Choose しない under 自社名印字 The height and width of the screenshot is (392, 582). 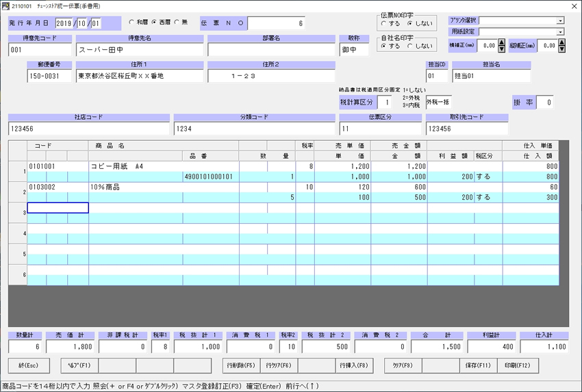[x=410, y=46]
